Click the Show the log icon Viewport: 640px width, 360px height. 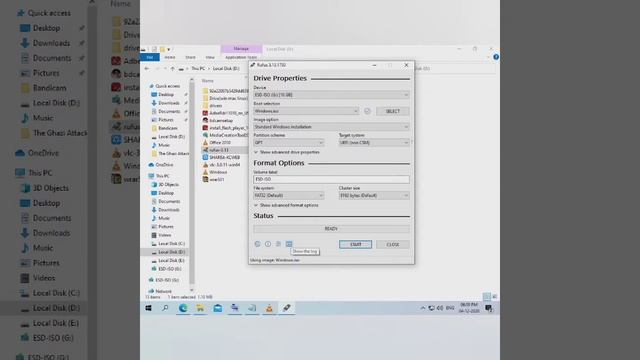point(289,244)
